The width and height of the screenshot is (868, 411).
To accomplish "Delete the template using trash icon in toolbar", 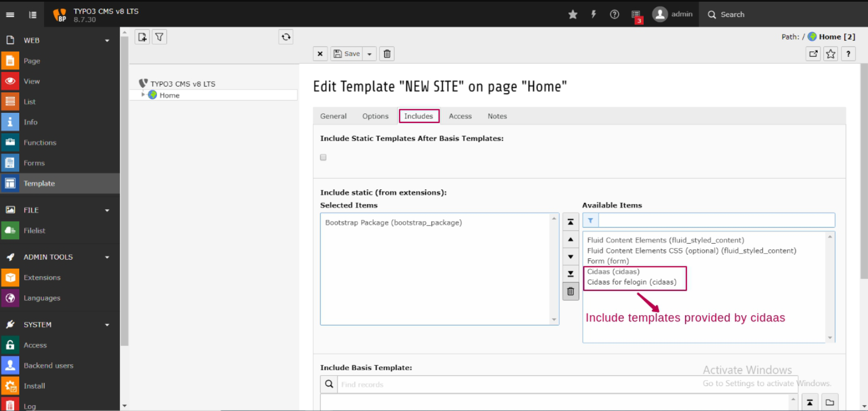I will (387, 53).
